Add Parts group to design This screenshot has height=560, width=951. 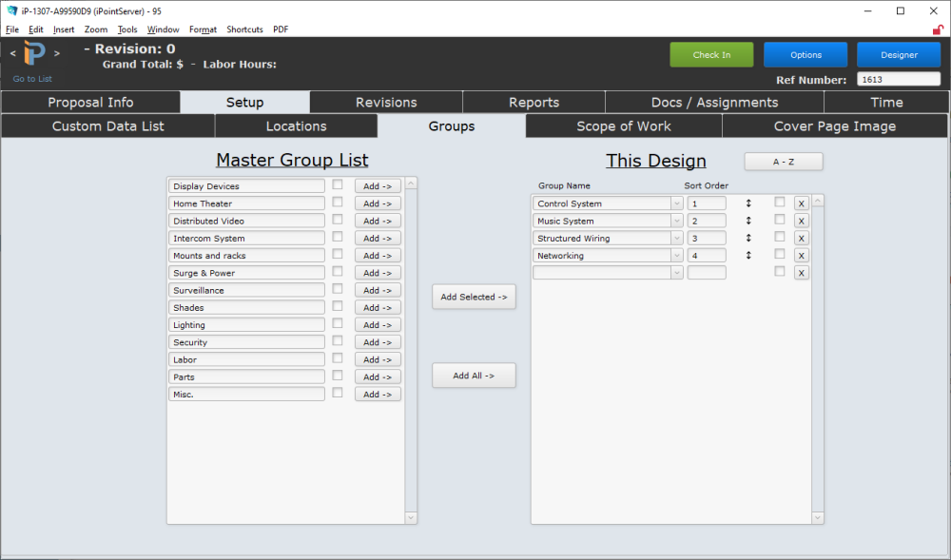pyautogui.click(x=378, y=377)
